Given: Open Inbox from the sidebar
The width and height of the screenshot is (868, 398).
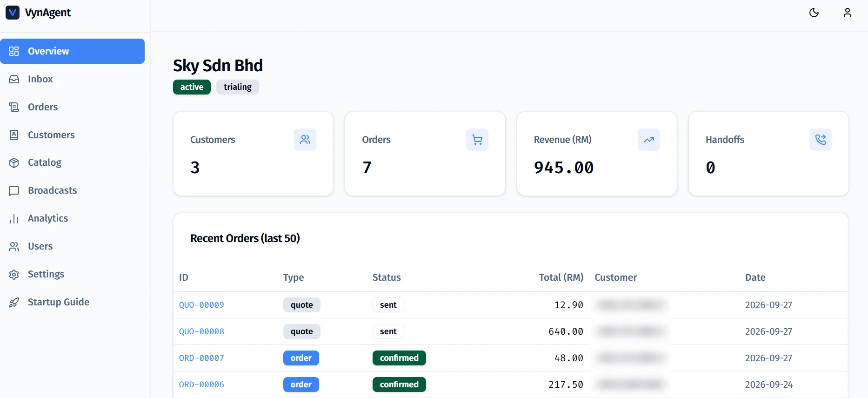Looking at the screenshot, I should coord(72,79).
